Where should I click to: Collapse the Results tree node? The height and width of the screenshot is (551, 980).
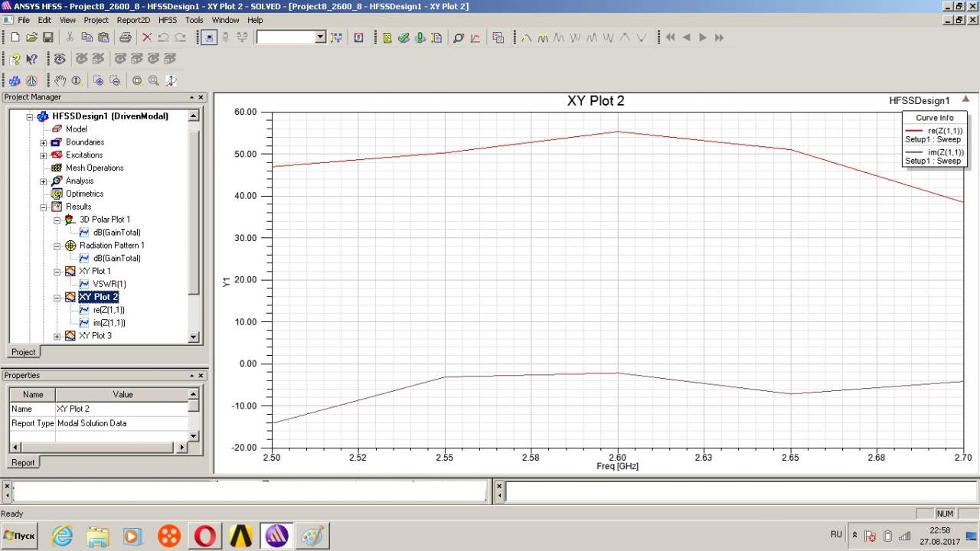pos(44,207)
